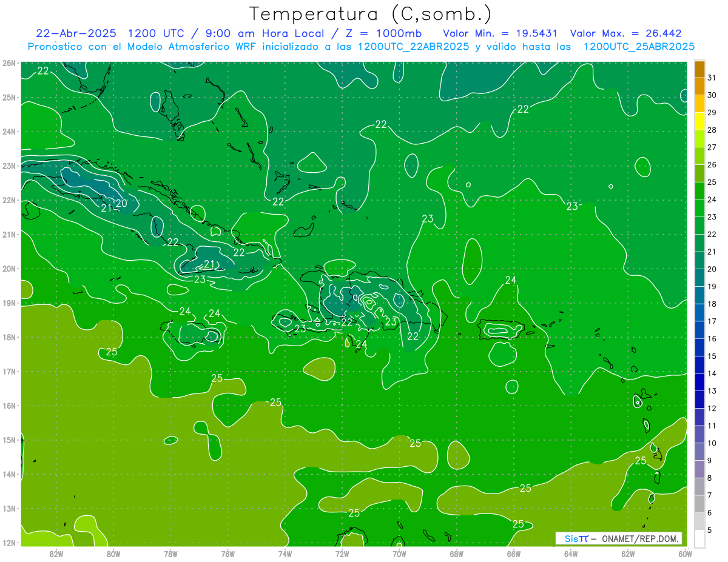Click the 13N latitude axis label

coord(9,509)
